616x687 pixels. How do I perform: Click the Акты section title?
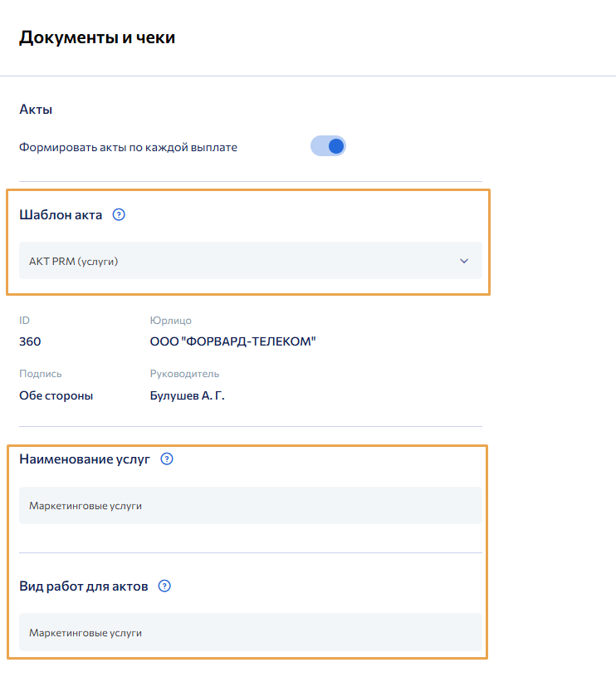point(36,110)
